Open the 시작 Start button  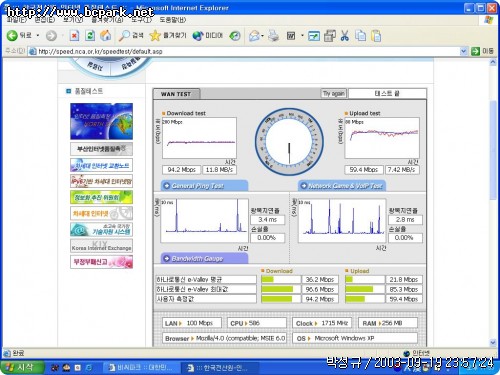pos(22,367)
